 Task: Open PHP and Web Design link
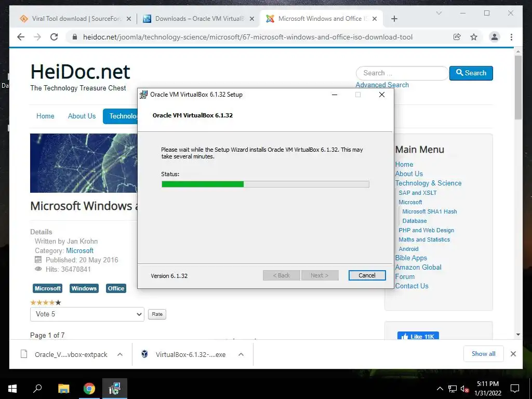[x=426, y=230]
